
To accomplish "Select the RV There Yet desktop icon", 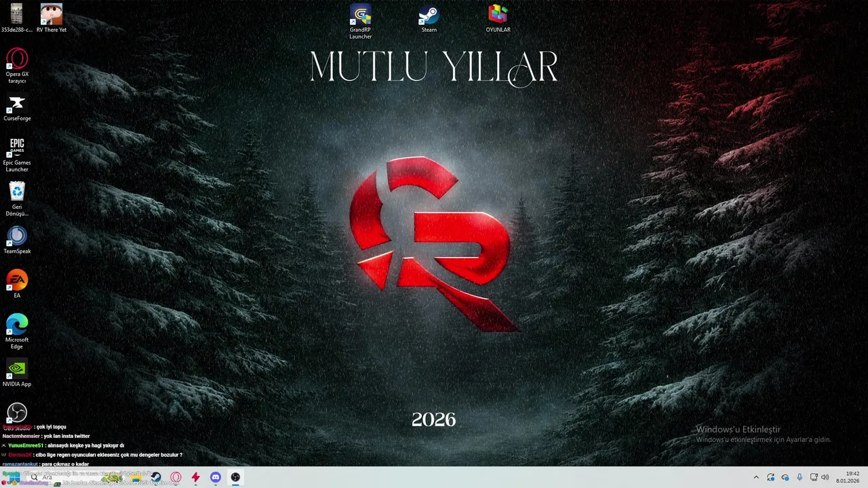I will tap(52, 18).
